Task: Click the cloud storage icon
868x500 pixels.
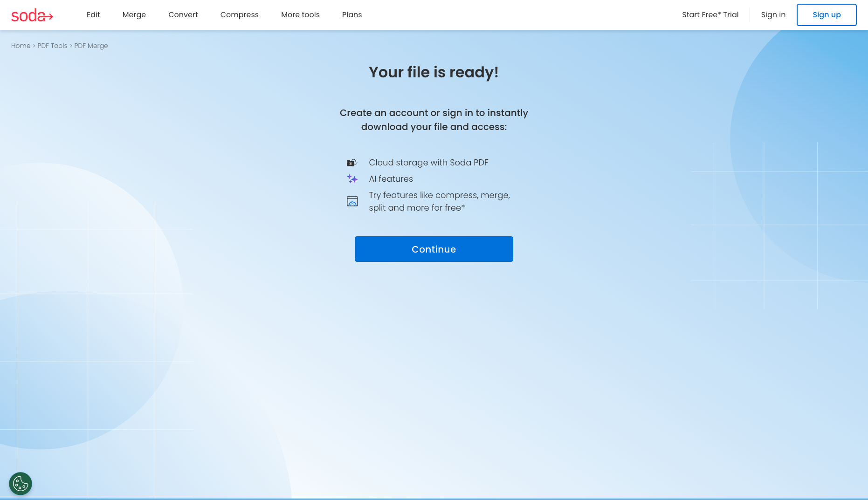Action: (352, 163)
